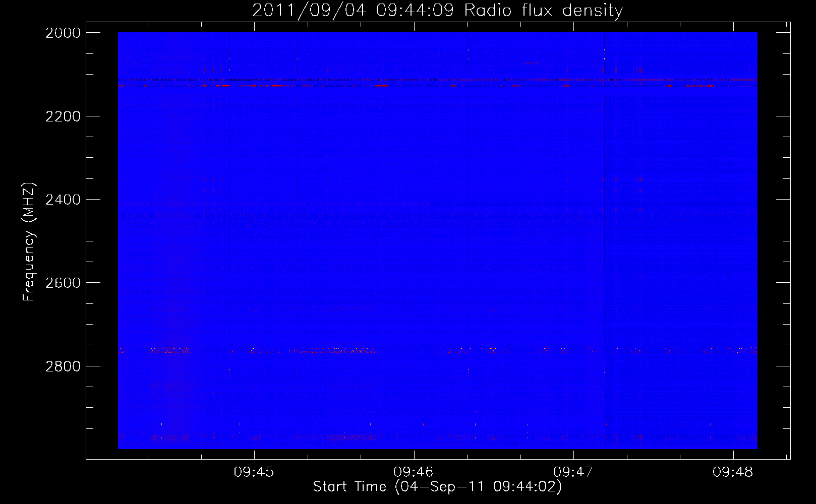This screenshot has width=816, height=504.
Task: Click the 2400 frequency tick label
Action: [63, 200]
